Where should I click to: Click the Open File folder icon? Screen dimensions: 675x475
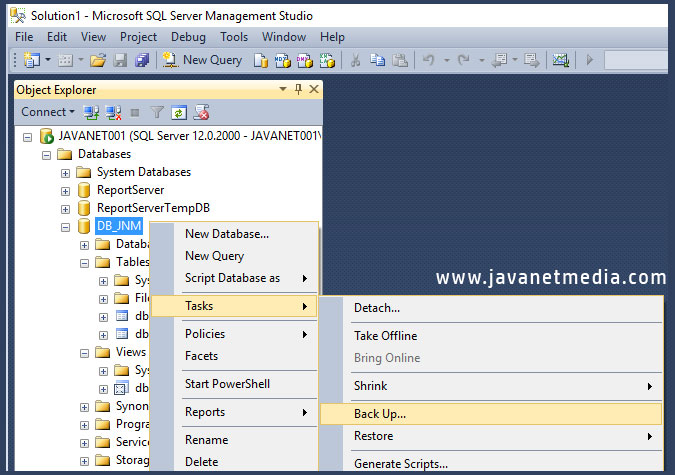(98, 60)
